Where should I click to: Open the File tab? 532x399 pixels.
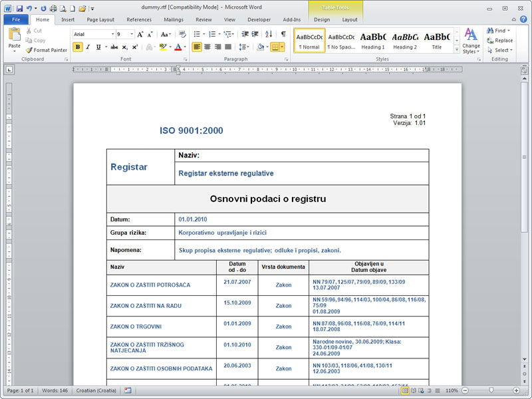point(16,19)
